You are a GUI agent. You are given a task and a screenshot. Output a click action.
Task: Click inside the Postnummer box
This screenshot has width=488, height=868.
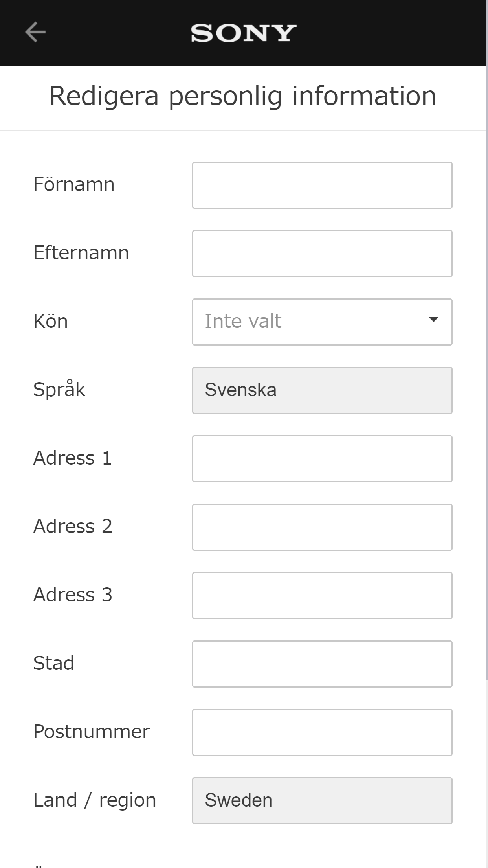coord(322,732)
